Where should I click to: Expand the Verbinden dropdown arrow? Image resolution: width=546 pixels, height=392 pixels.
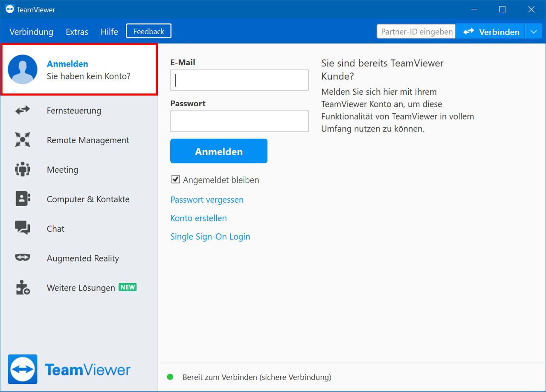(534, 32)
